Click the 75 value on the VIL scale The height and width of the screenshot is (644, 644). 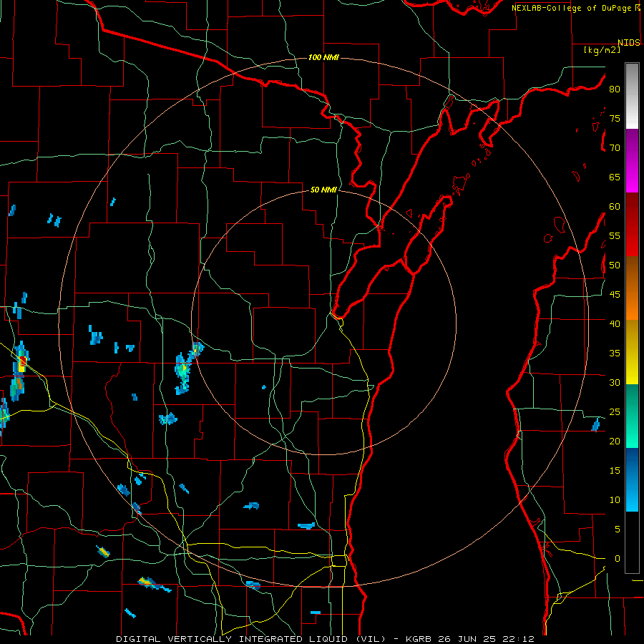click(x=615, y=118)
